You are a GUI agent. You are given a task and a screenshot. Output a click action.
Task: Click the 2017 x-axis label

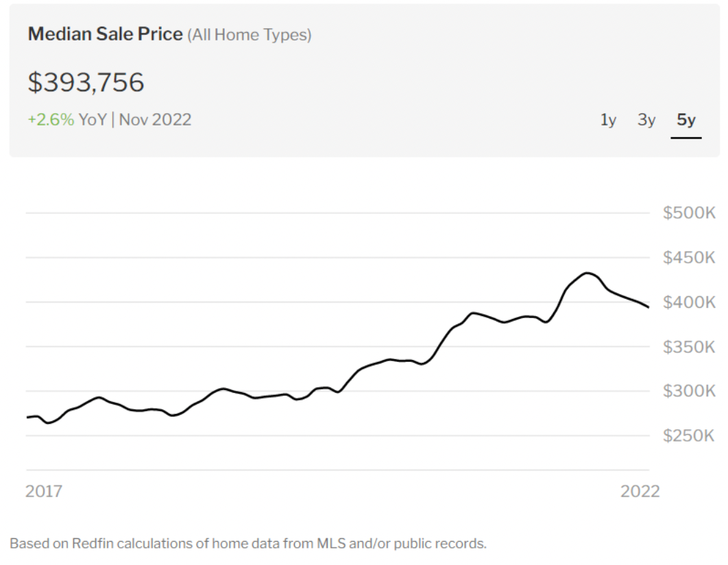(44, 491)
